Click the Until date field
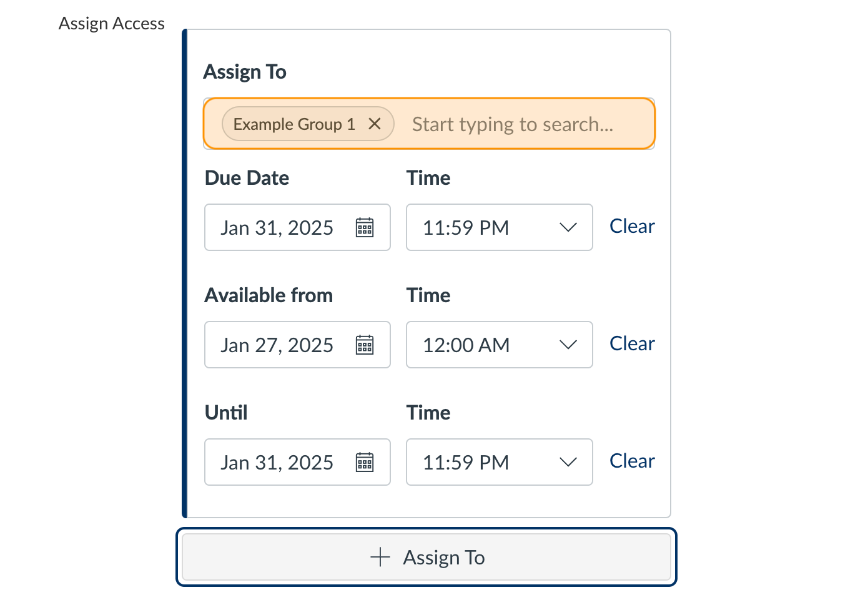 click(x=278, y=462)
